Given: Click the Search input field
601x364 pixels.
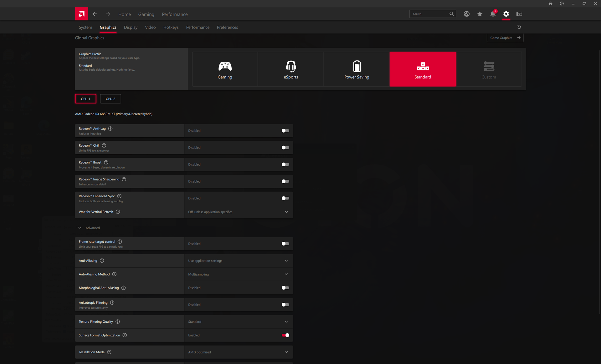Looking at the screenshot, I should coord(429,14).
